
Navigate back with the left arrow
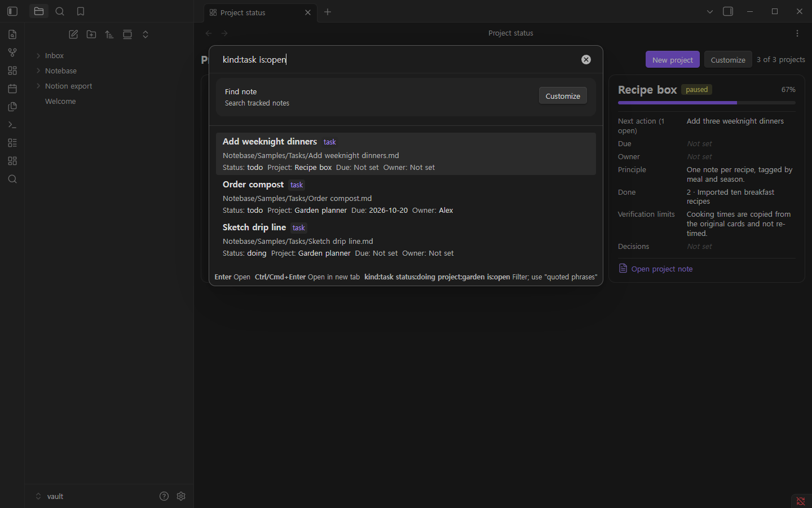click(209, 33)
